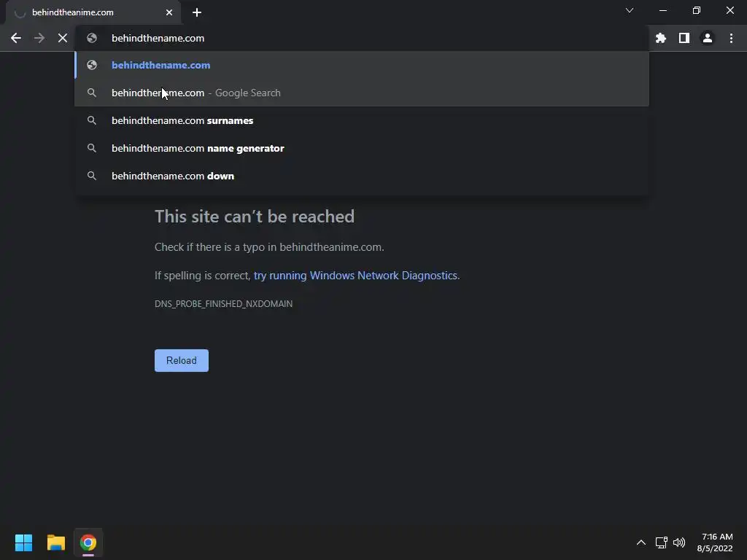Open the Extensions puzzle icon

[661, 38]
